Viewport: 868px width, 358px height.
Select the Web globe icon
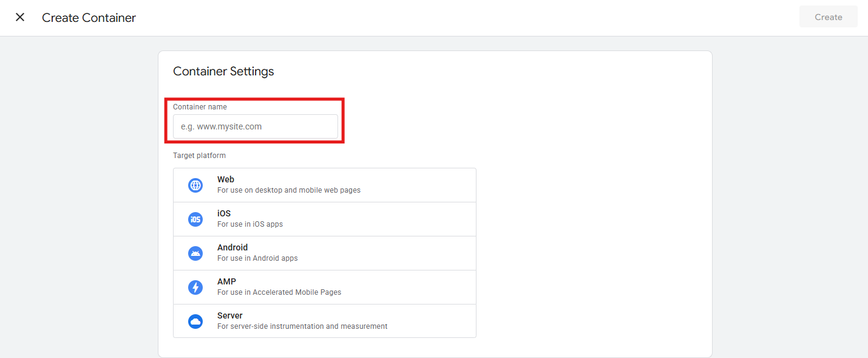[x=195, y=185]
